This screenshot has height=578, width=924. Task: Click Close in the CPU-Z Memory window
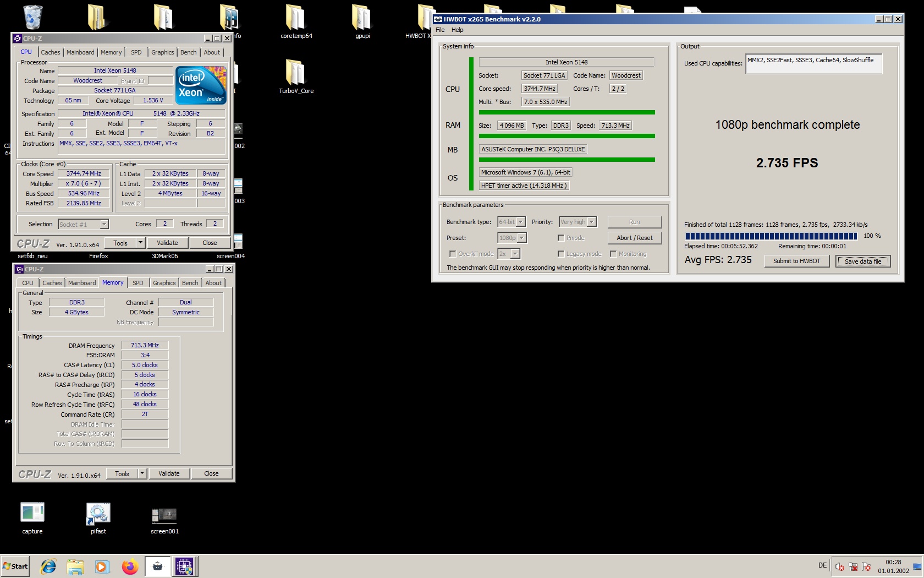click(211, 473)
